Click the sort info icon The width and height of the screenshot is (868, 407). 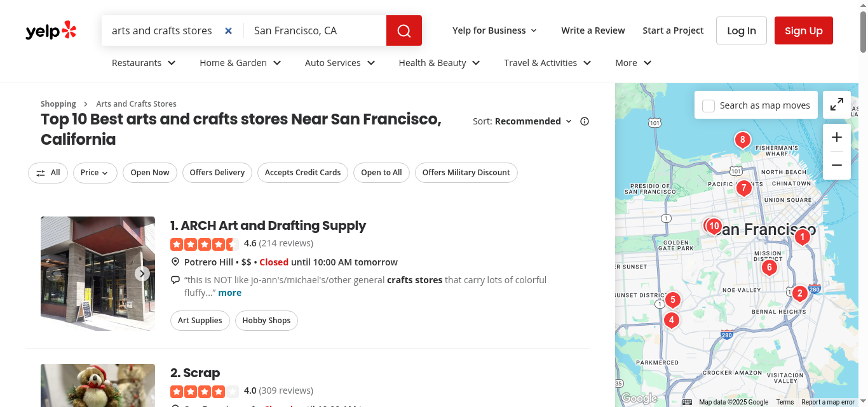coord(585,121)
